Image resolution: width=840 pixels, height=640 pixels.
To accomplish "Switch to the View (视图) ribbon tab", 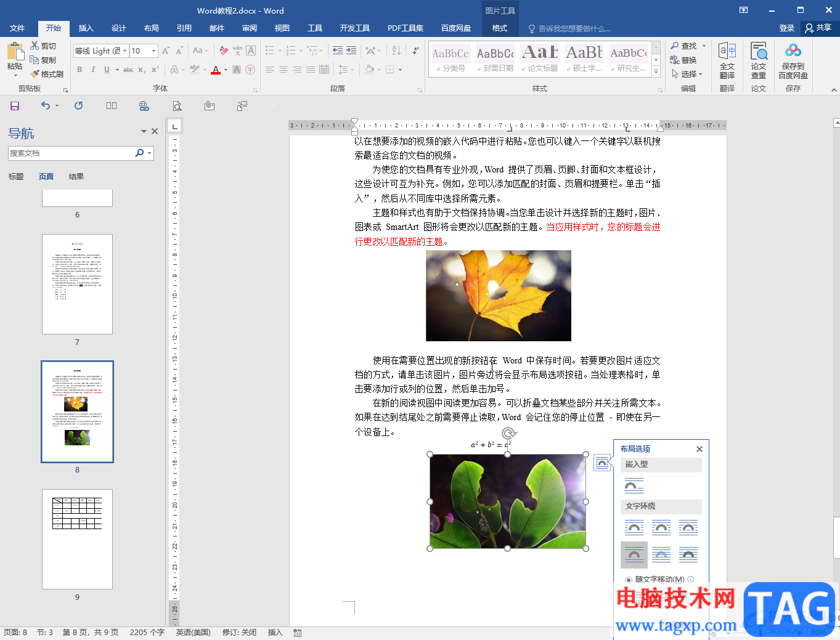I will point(282,28).
